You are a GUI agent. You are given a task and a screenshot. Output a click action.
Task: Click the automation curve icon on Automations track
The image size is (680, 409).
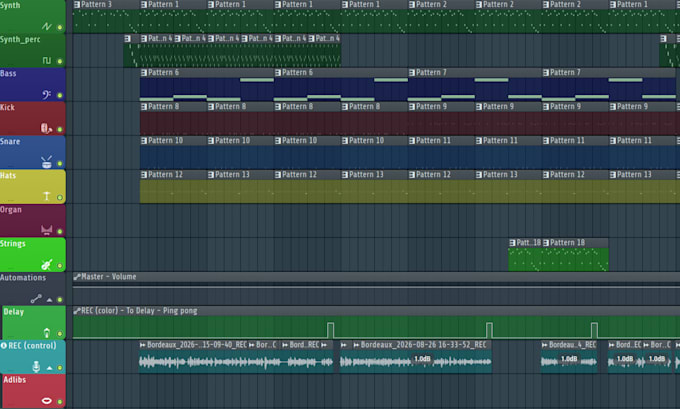[x=36, y=299]
